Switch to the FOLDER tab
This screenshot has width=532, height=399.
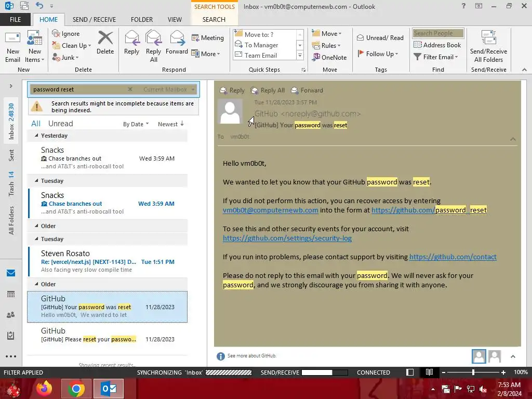142,19
